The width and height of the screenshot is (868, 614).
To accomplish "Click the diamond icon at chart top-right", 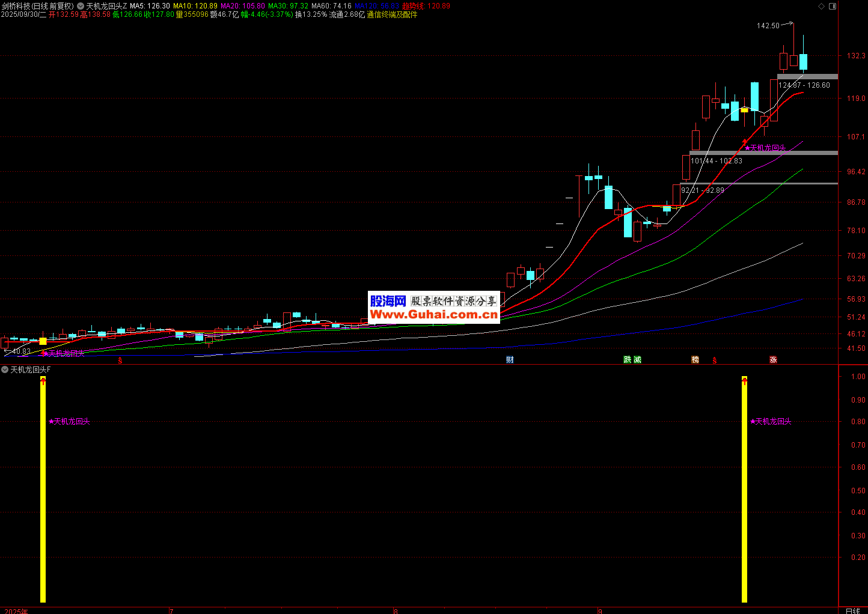I will (x=822, y=6).
